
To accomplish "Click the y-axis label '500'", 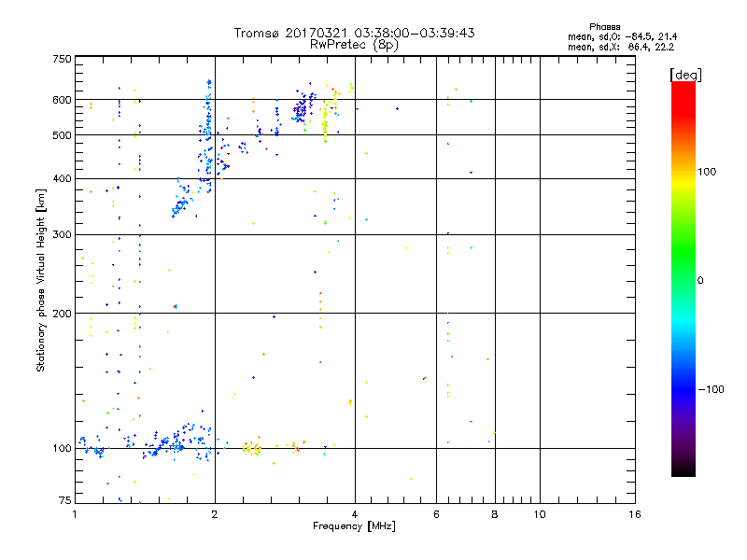I will (62, 135).
